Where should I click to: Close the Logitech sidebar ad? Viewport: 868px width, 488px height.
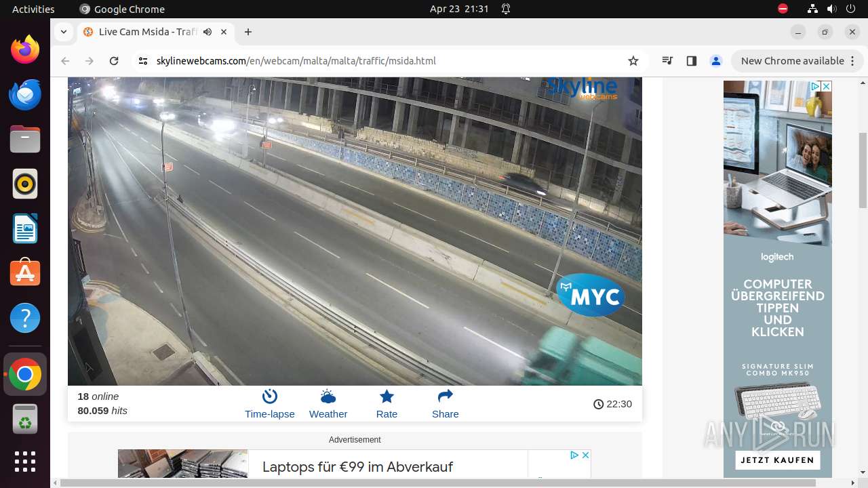(826, 86)
